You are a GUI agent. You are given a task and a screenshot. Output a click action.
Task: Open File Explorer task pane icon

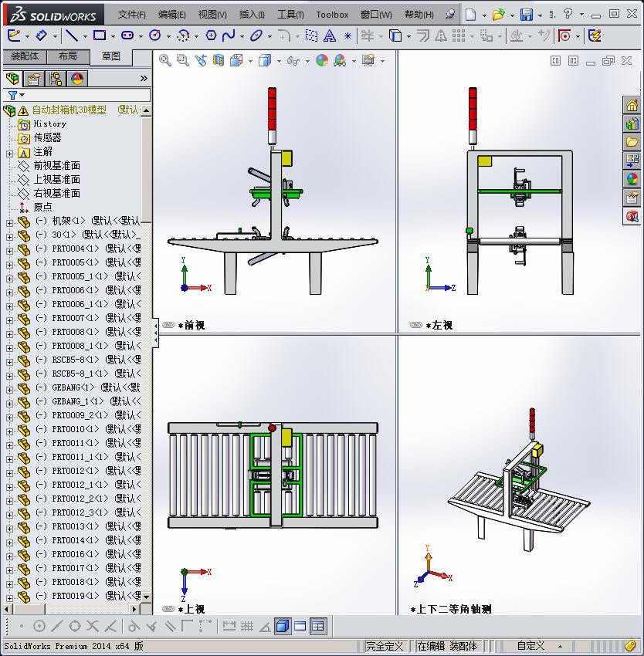point(632,142)
